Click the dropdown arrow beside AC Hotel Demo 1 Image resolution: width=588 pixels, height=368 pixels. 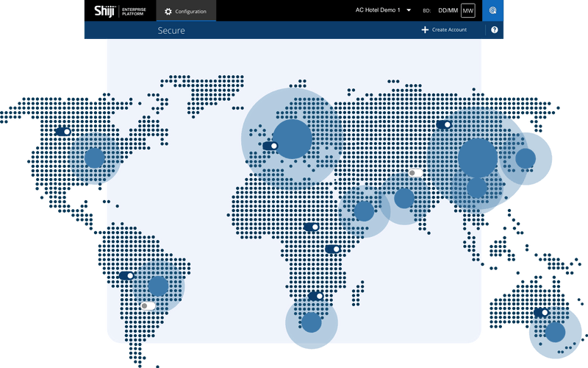(x=409, y=10)
